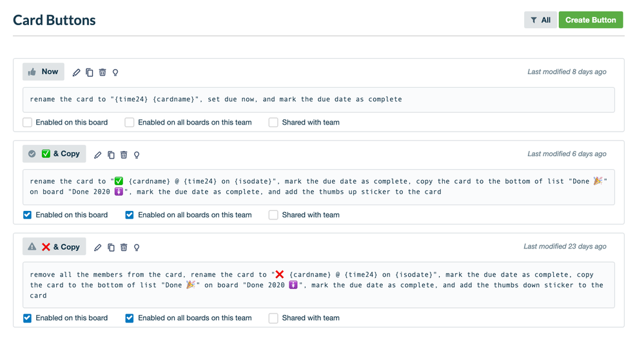The width and height of the screenshot is (644, 351).
Task: Click the green check & Copy card button
Action: (54, 154)
